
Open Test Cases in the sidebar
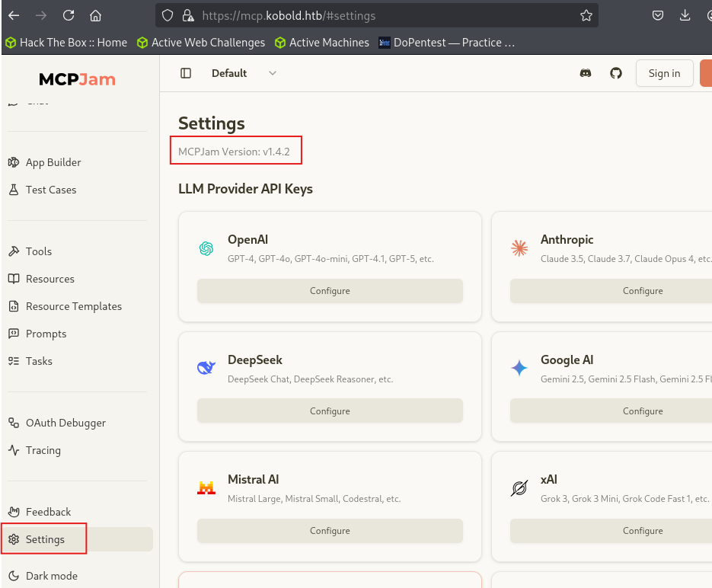coord(42,190)
